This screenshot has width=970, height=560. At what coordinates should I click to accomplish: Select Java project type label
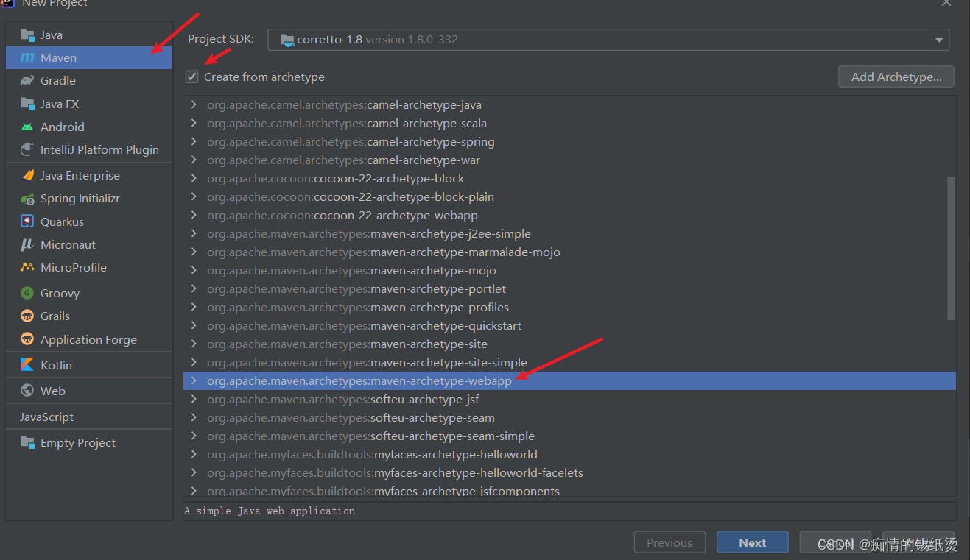pos(52,35)
